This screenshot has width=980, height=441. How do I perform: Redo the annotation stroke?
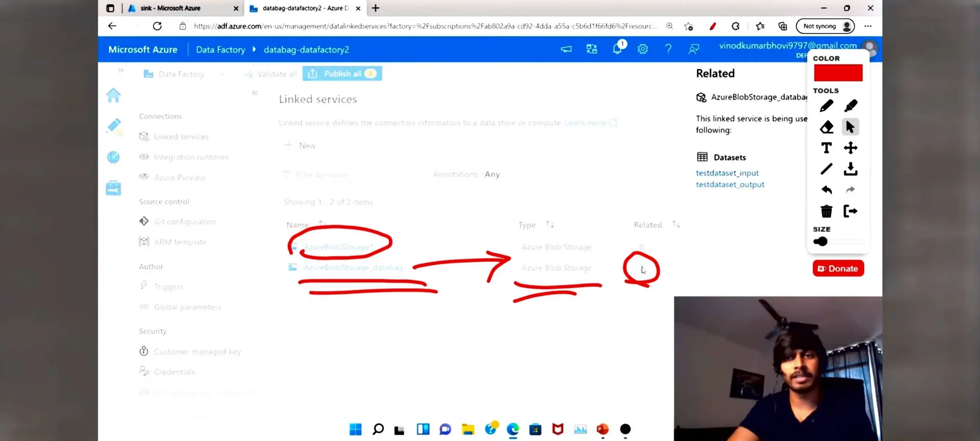click(x=850, y=190)
